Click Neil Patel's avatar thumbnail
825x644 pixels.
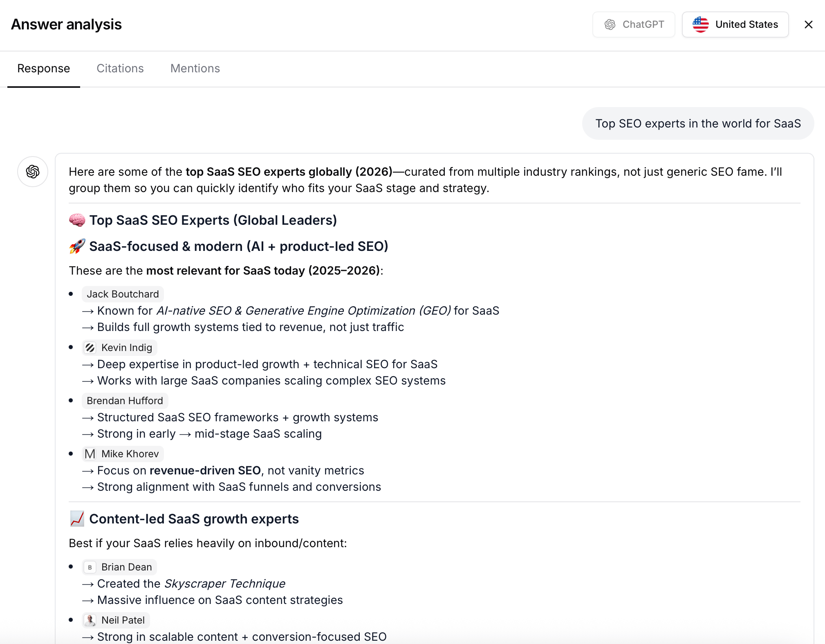pyautogui.click(x=90, y=620)
